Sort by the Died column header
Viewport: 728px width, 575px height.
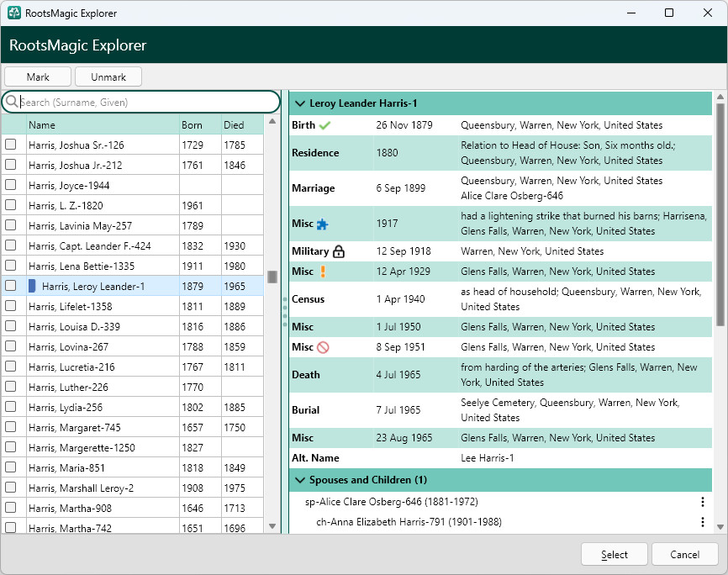coord(242,125)
